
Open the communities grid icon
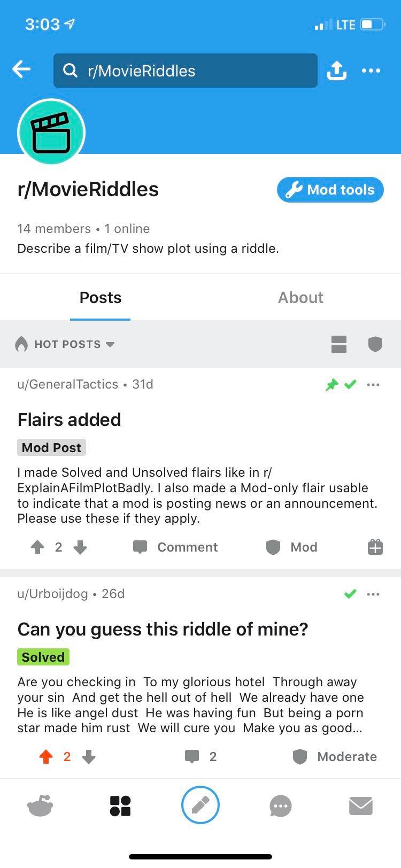pos(120,805)
